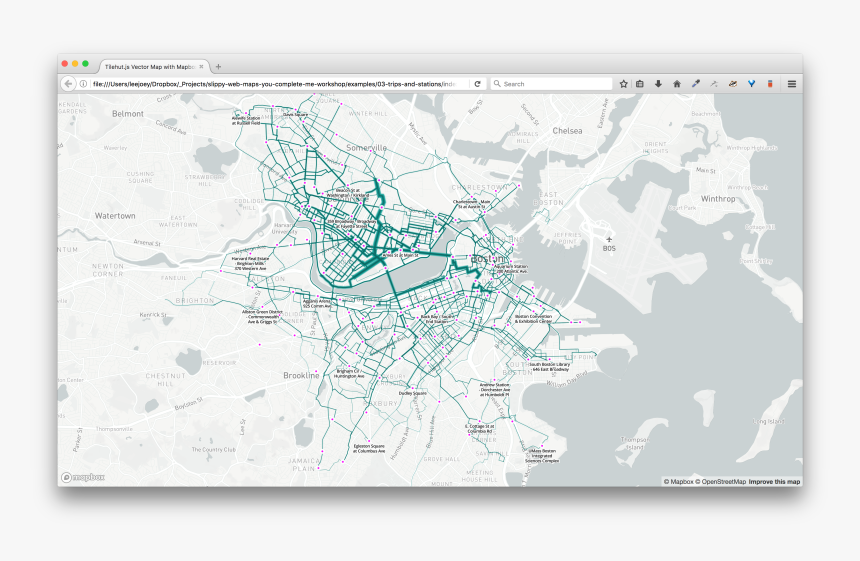Screen dimensions: 860x561
Task: Click the Mapbox logo on map
Action: click(83, 478)
